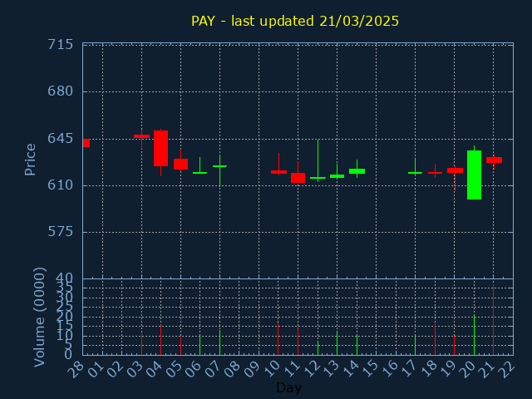Select the red candlestick for day 03
532x399 pixels.
pos(141,136)
